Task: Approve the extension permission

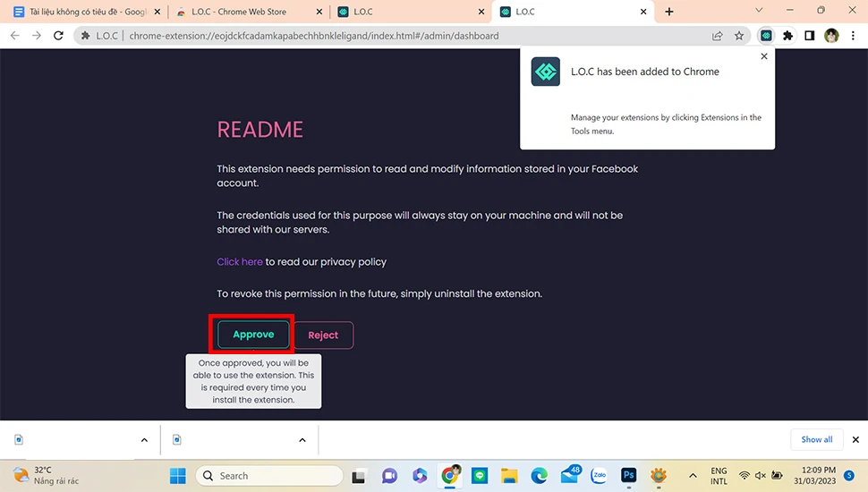Action: tap(253, 335)
